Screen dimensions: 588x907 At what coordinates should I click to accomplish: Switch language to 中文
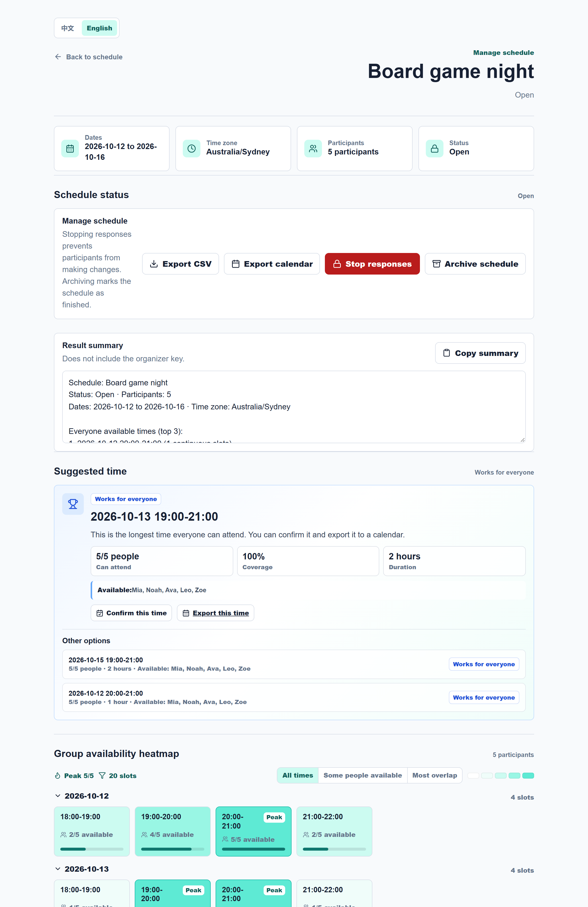pyautogui.click(x=68, y=28)
